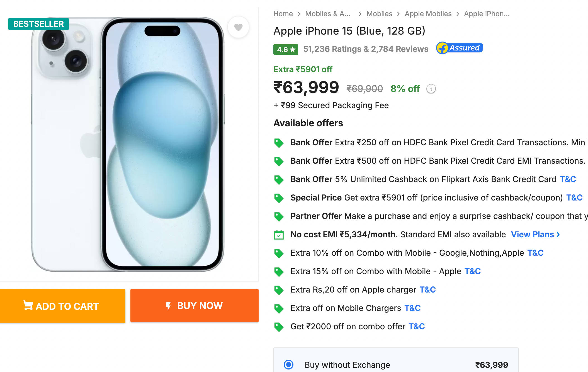Click the green 4.6 star rating badge
Image resolution: width=588 pixels, height=372 pixels.
coord(286,50)
